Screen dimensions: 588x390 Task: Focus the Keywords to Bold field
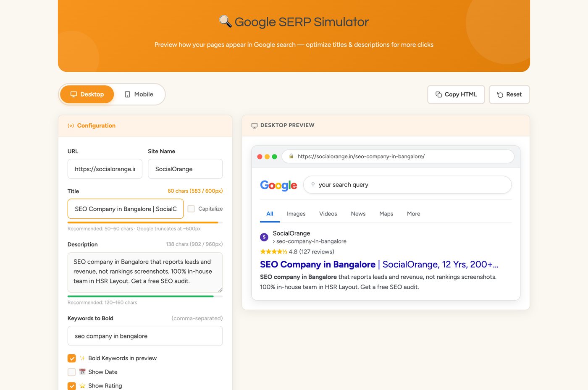tap(145, 336)
